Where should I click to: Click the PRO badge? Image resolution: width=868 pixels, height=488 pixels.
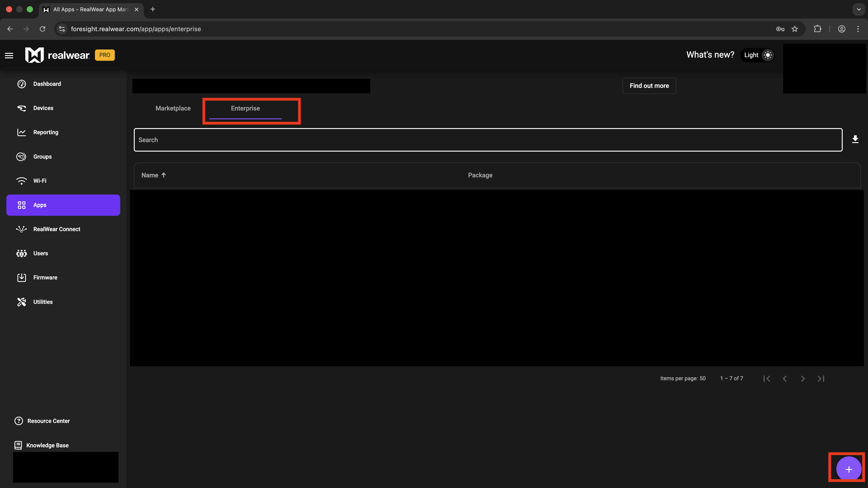pyautogui.click(x=105, y=55)
